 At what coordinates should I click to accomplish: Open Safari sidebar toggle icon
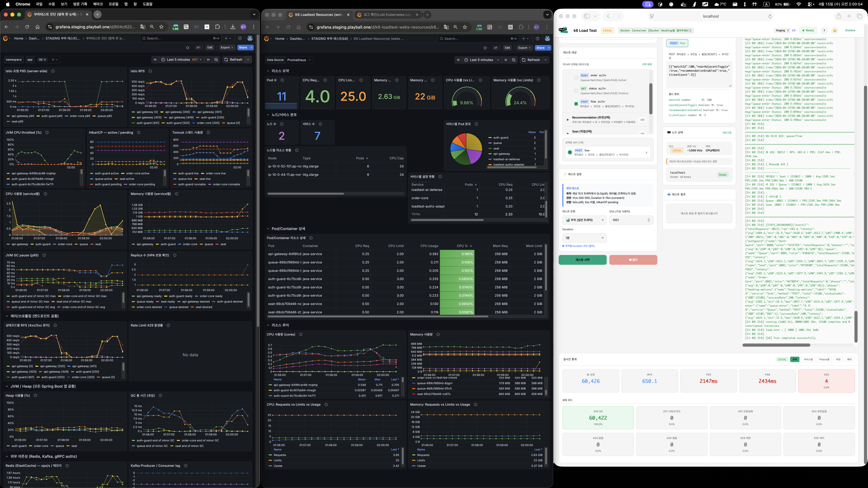pos(587,16)
